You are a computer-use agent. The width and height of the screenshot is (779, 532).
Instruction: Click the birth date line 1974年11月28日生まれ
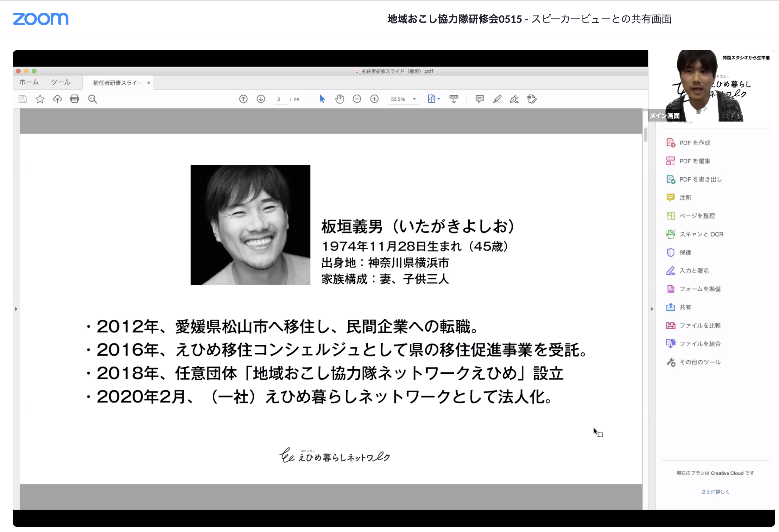[415, 246]
